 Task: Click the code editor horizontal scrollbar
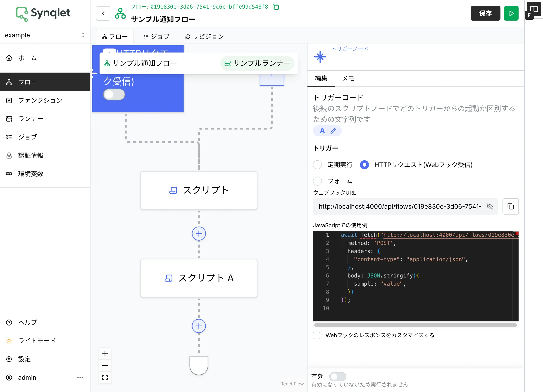[415, 325]
